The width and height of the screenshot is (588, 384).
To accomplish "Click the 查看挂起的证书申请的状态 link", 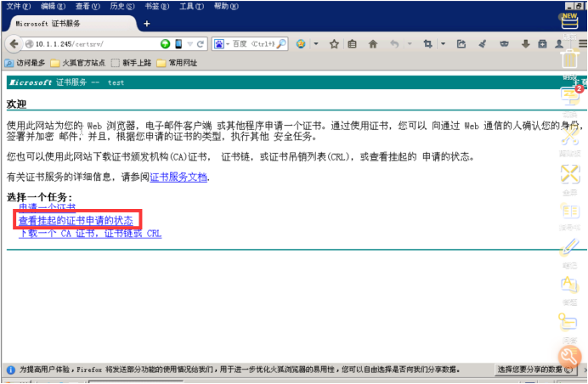I will click(x=76, y=221).
